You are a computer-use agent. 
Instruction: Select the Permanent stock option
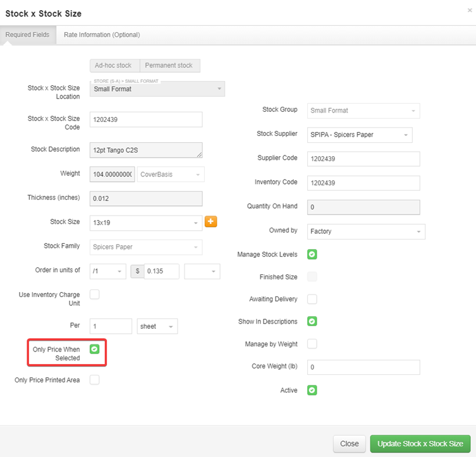pyautogui.click(x=169, y=65)
